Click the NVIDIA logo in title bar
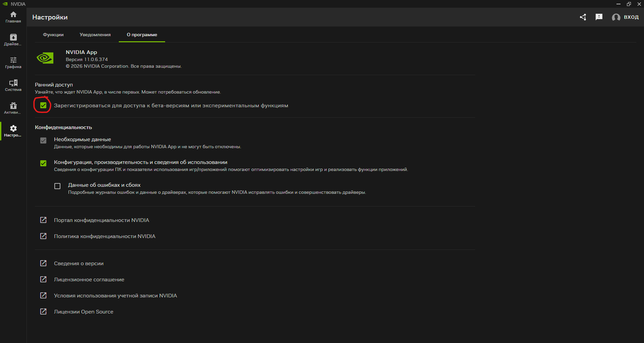644x343 pixels. tap(5, 4)
